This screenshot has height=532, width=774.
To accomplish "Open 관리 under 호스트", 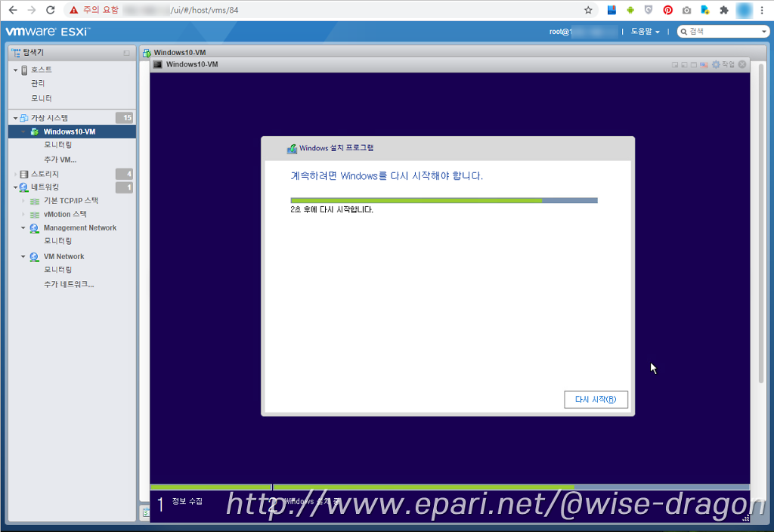I will coord(38,83).
